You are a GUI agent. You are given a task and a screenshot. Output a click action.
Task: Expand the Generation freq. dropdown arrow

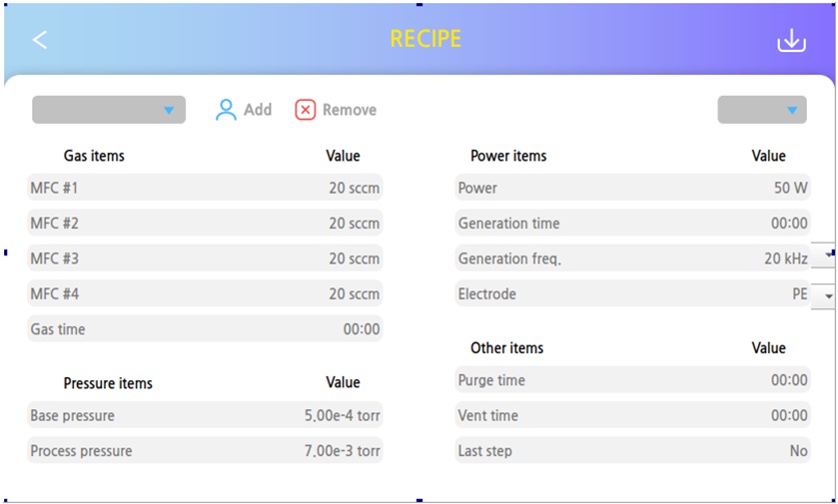(x=825, y=254)
